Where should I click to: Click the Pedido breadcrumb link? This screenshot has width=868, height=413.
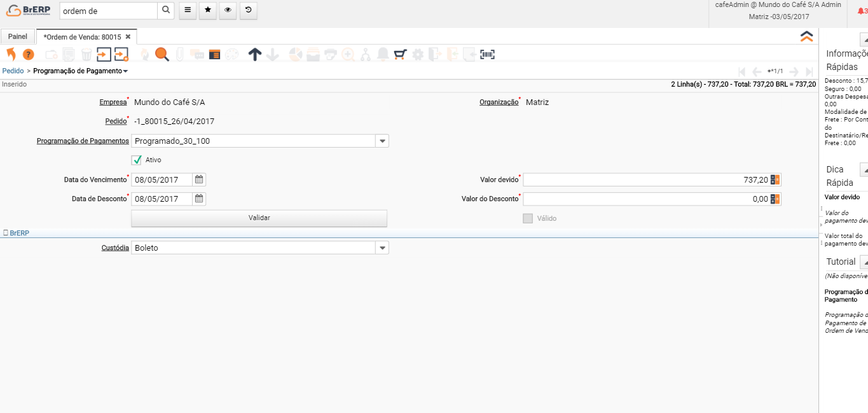pyautogui.click(x=13, y=71)
